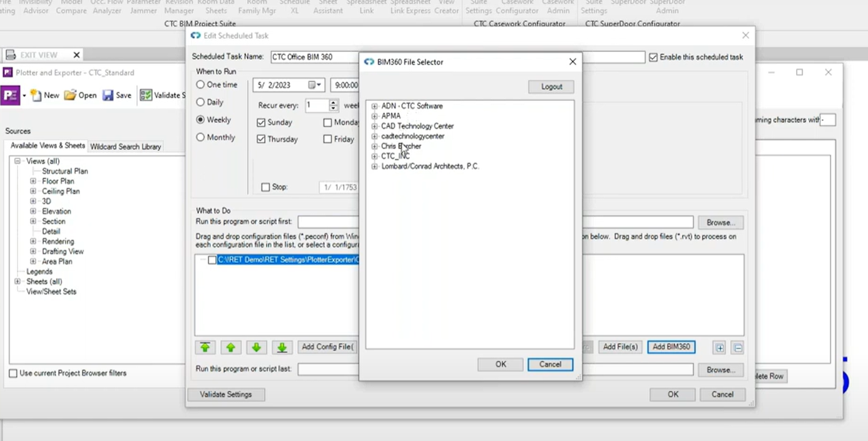Click the Plotter and Exporter PE logo icon
868x441 pixels.
10,95
